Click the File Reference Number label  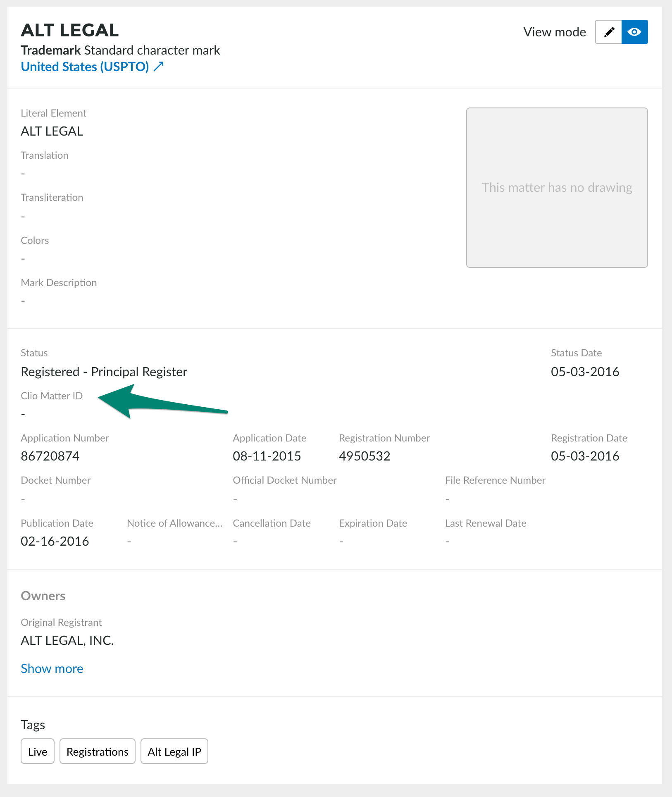pyautogui.click(x=495, y=480)
